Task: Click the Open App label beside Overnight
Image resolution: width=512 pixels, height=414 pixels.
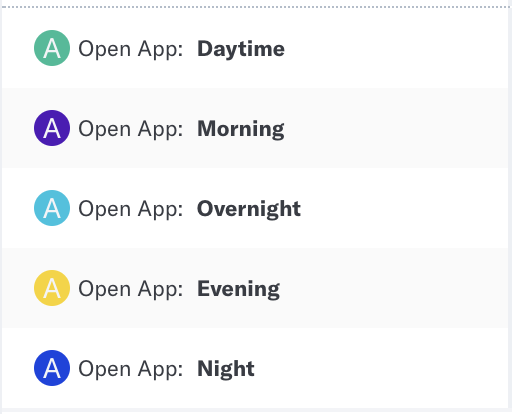Action: coord(131,210)
